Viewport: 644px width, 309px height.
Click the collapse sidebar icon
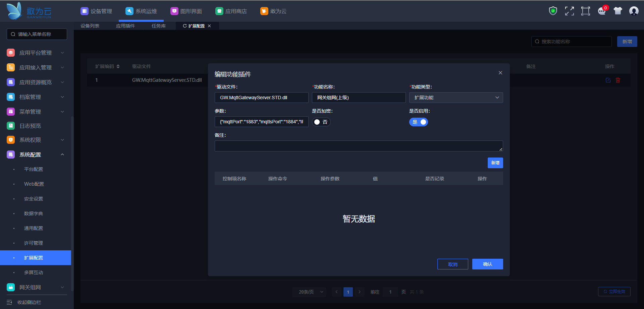(x=9, y=302)
